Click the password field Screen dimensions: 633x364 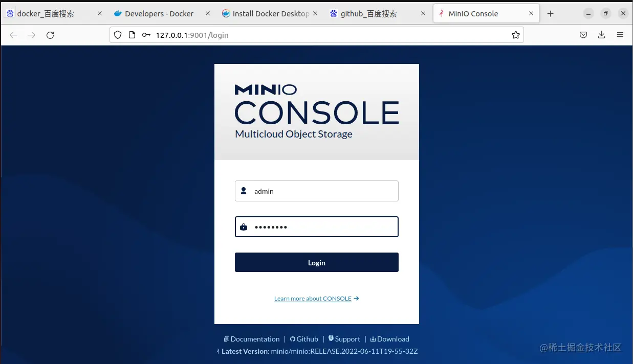[x=316, y=227]
